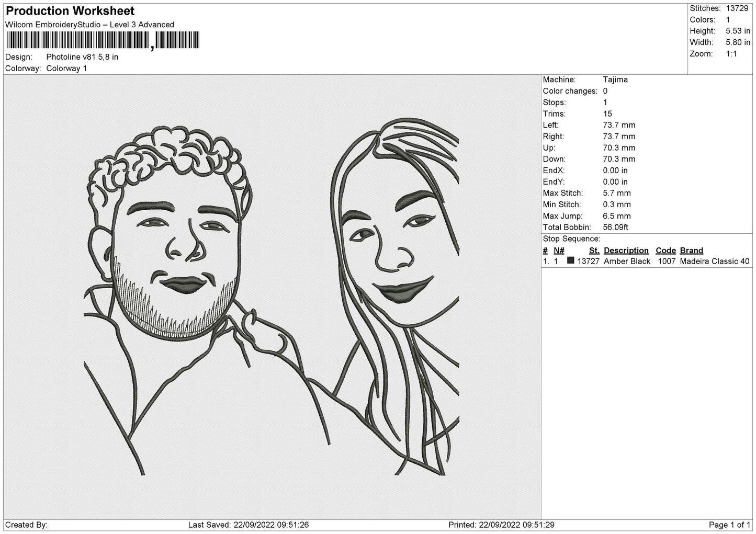Click the Stitches value 13729

click(x=737, y=8)
